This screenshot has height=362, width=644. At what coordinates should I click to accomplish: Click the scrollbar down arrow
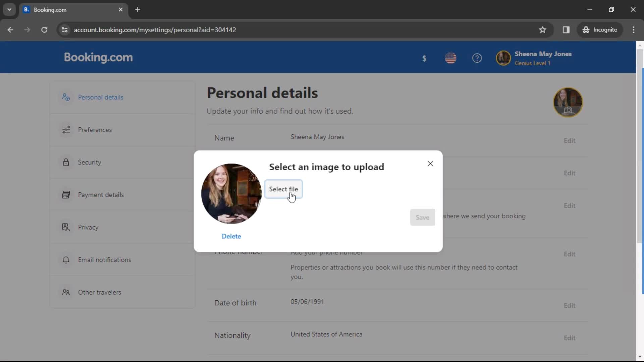(x=640, y=357)
